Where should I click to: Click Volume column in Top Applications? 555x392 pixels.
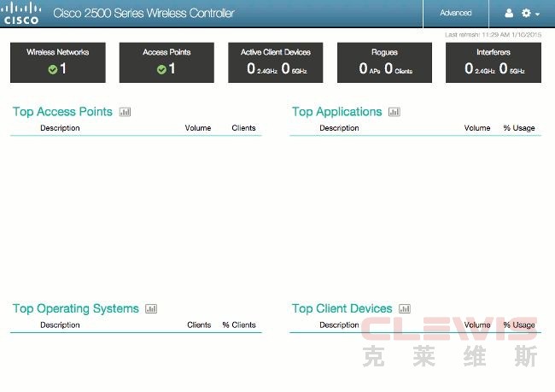477,128
